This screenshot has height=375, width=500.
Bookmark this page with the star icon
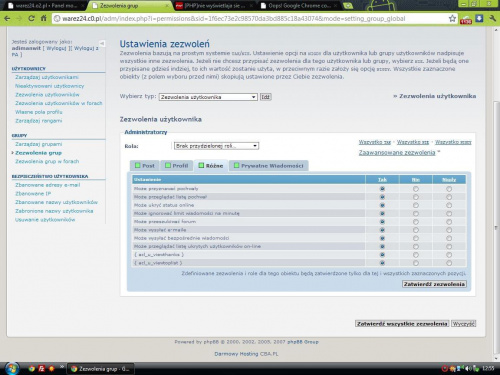point(452,18)
